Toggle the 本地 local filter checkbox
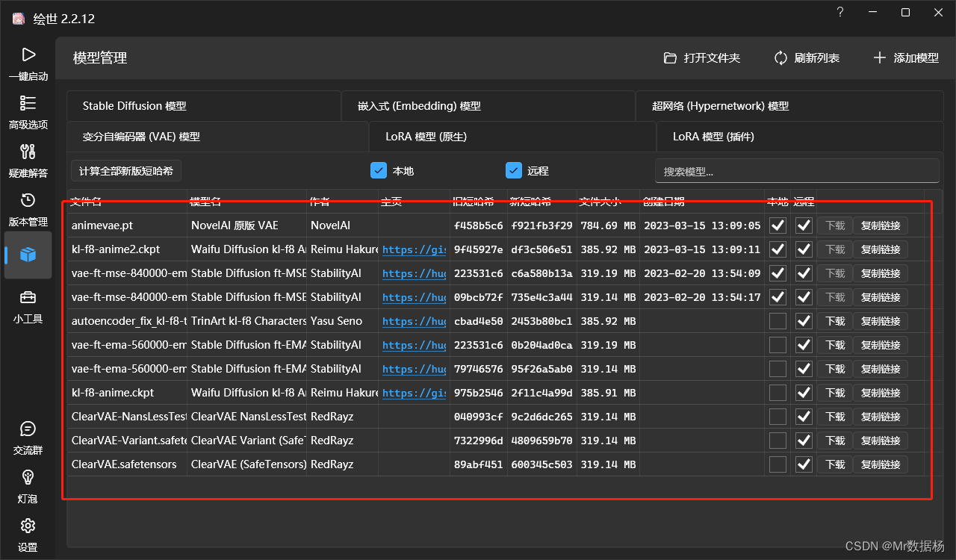956x560 pixels. point(379,171)
